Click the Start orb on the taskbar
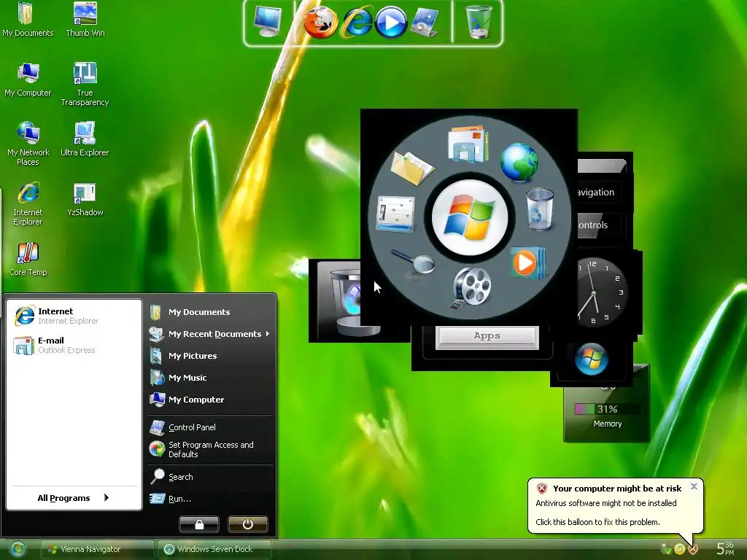Image resolution: width=747 pixels, height=560 pixels. click(x=18, y=550)
